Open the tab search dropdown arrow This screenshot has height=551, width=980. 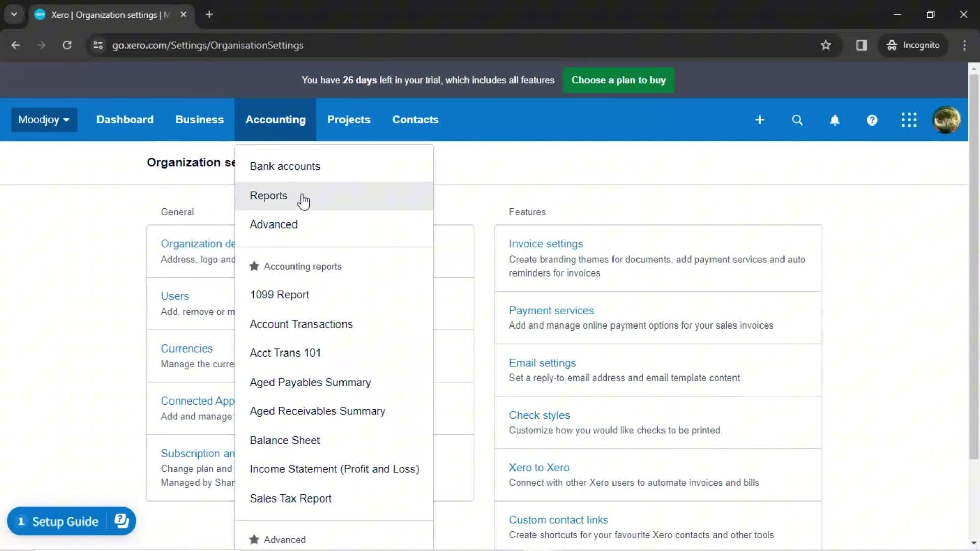pyautogui.click(x=14, y=15)
